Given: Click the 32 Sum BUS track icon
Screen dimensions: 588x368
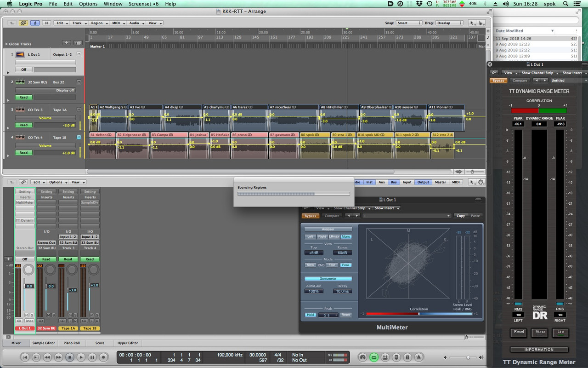Looking at the screenshot, I should 20,82.
